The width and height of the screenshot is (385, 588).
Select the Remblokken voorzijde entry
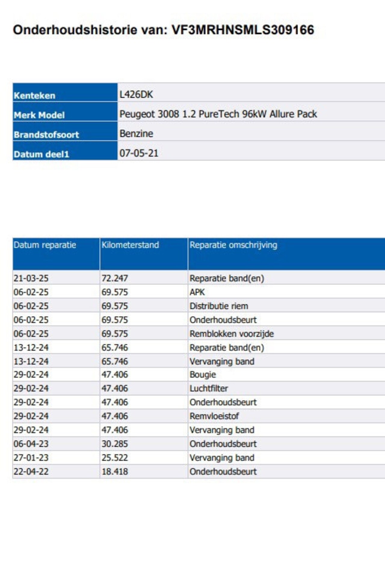(231, 334)
